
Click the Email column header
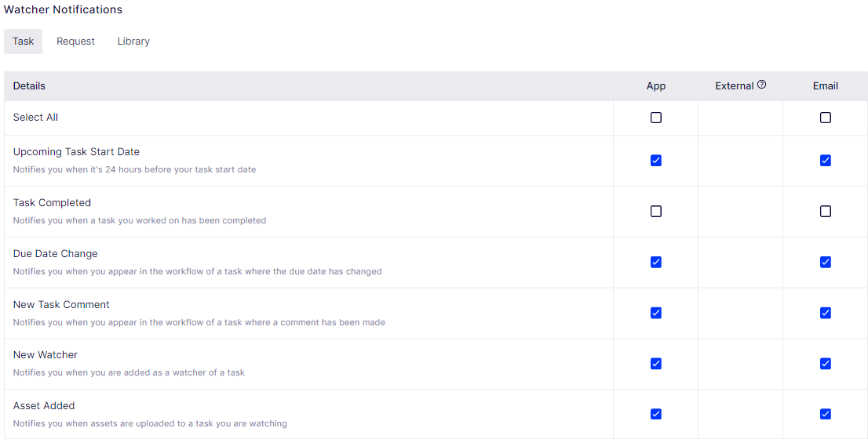click(x=826, y=86)
